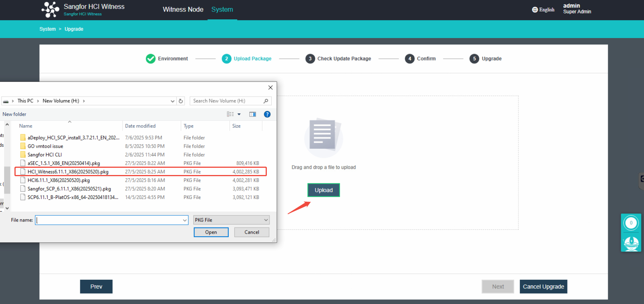Click the admin Super Admin account menu
This screenshot has height=304, width=644.
(x=577, y=8)
